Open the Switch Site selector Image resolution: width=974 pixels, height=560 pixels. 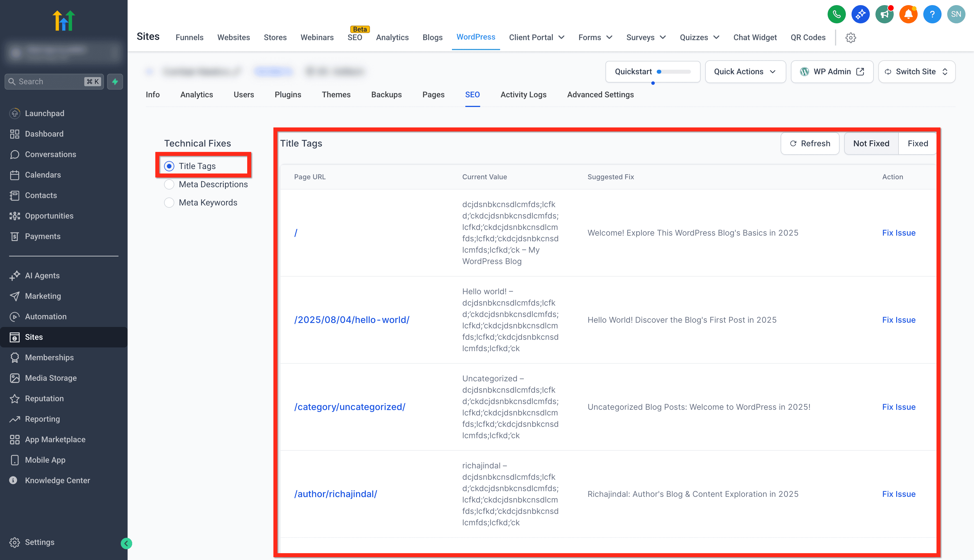point(916,71)
